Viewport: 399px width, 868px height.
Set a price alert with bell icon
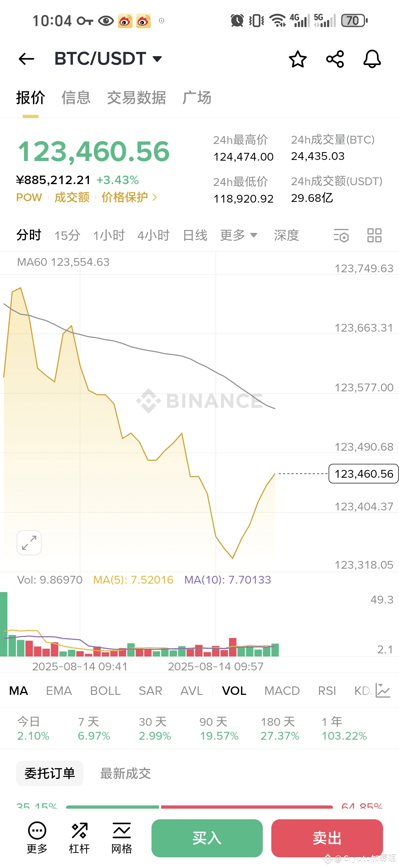click(372, 59)
